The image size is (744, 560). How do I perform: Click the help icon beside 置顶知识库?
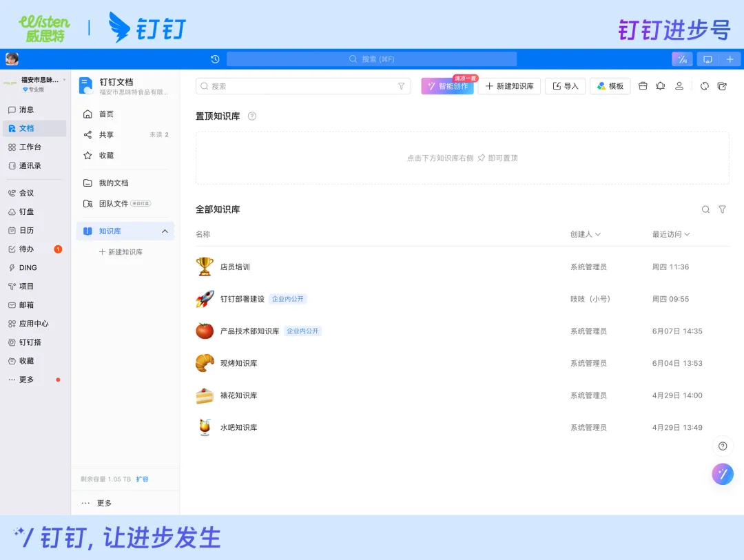click(x=252, y=116)
